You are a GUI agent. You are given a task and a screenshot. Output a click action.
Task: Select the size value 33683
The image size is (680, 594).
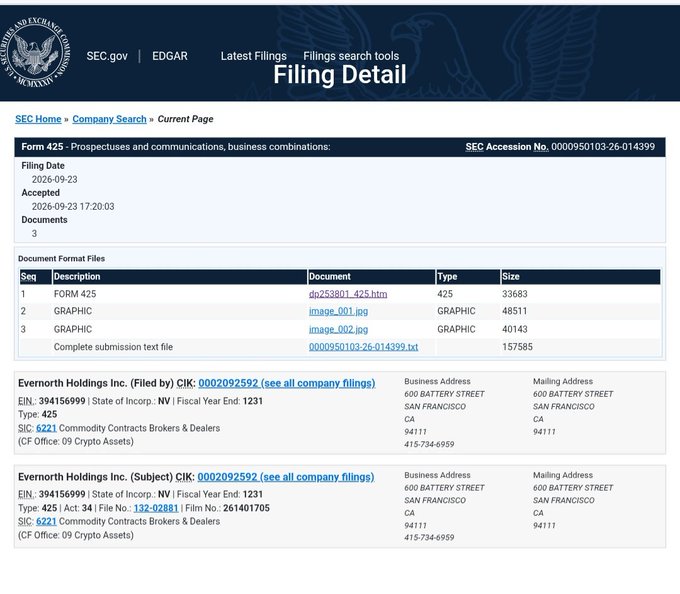[x=515, y=294]
